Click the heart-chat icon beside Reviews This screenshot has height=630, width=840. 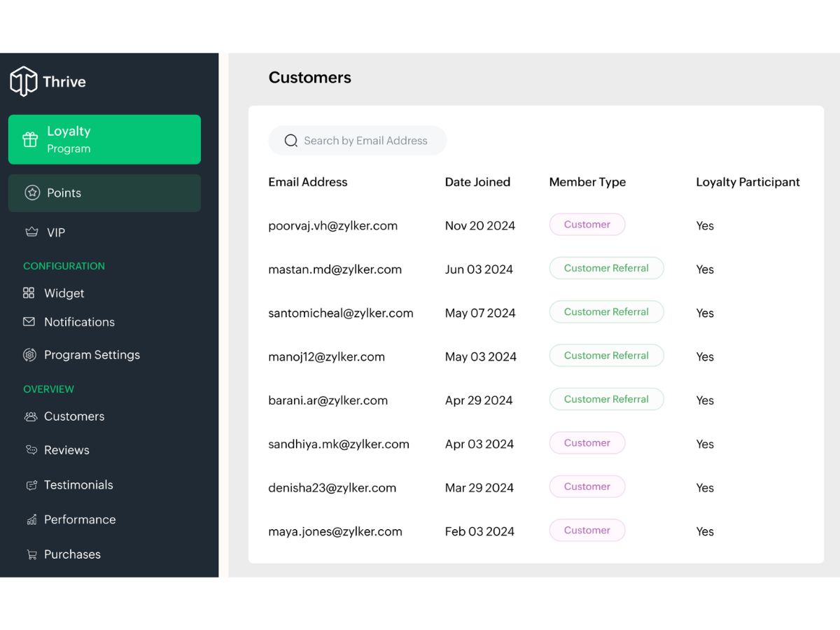pyautogui.click(x=31, y=449)
